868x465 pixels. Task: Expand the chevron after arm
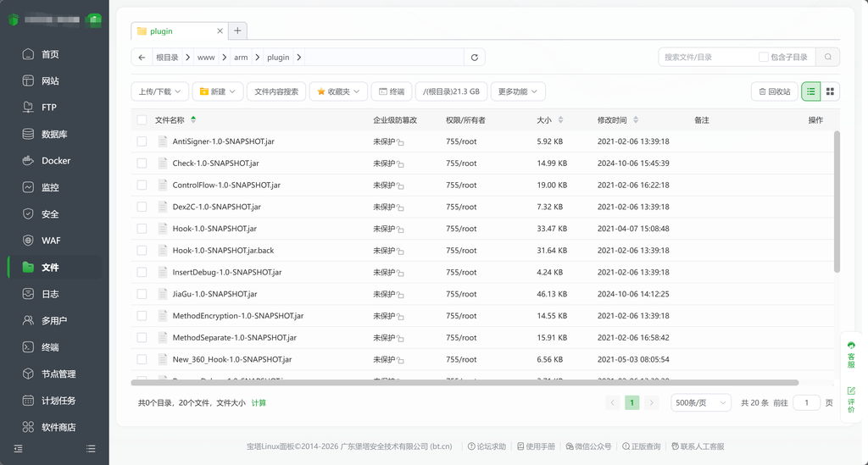[258, 58]
